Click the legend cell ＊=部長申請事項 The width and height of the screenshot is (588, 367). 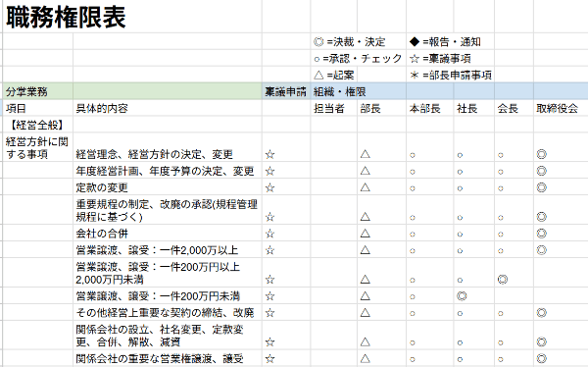tap(451, 76)
